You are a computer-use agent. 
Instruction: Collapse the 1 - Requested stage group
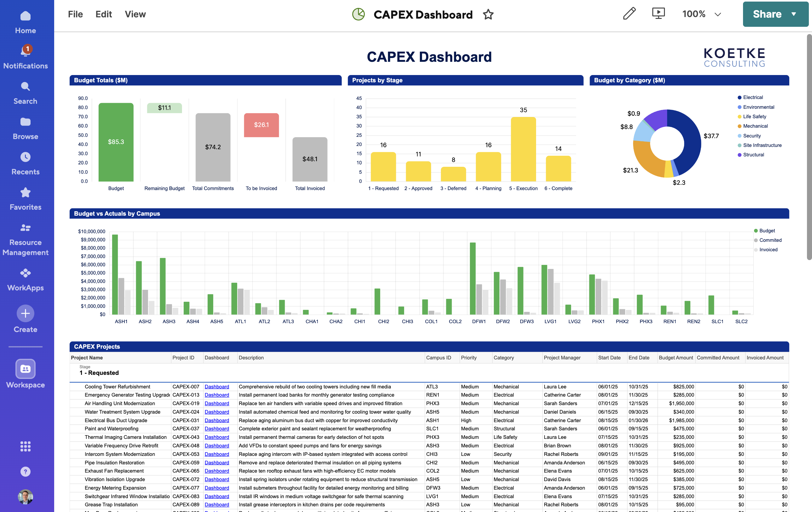click(99, 373)
